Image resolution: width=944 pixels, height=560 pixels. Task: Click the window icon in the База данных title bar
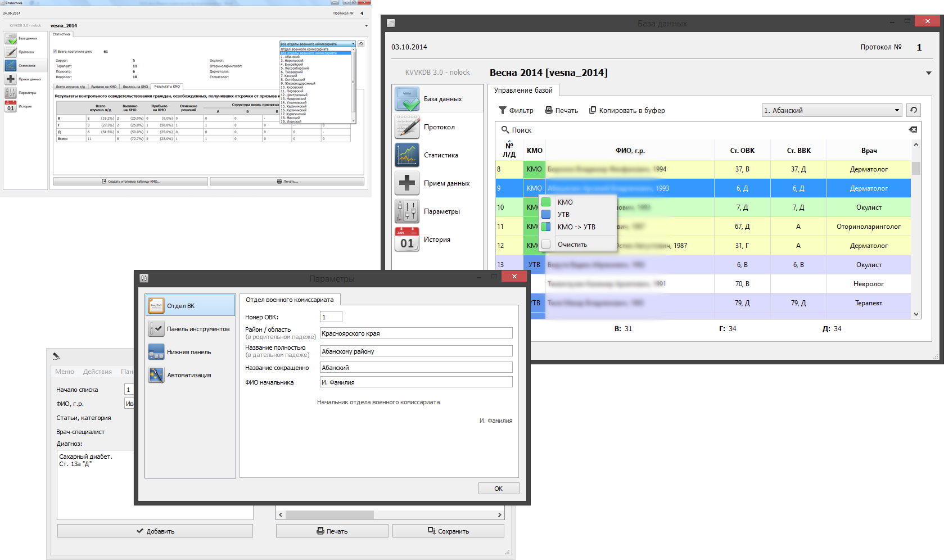(391, 23)
